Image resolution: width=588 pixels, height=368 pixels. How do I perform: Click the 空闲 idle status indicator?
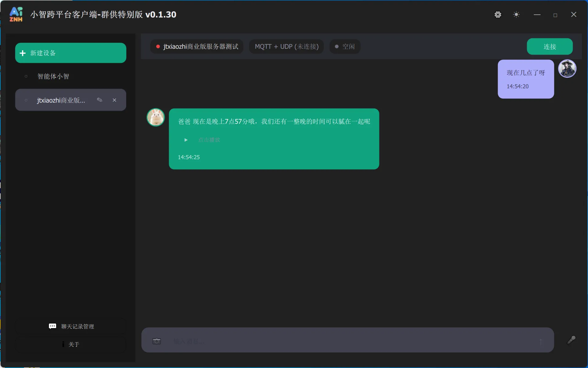(345, 47)
